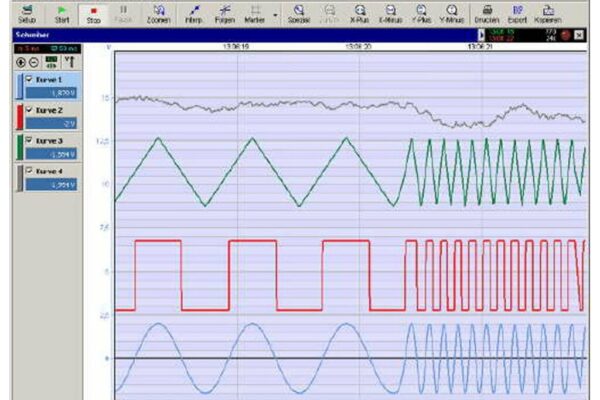
Task: Open the Setup dialog
Action: pos(26,13)
